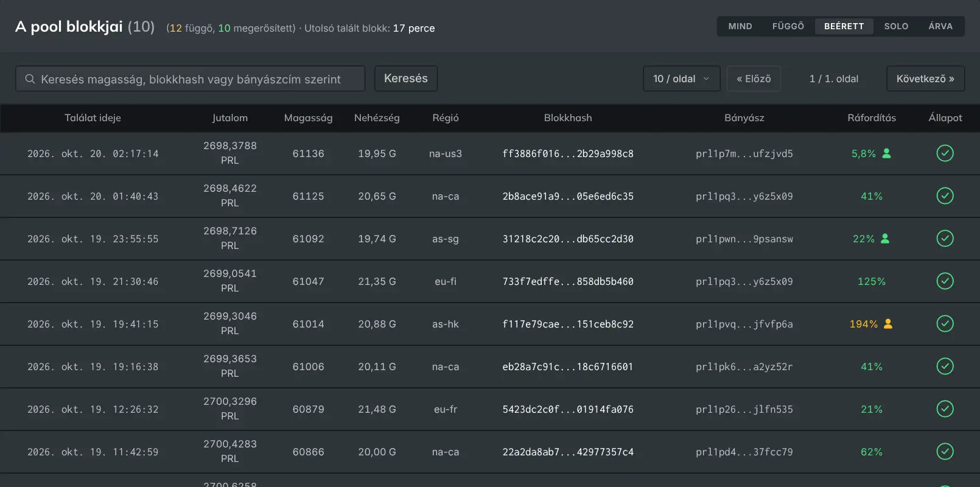
Task: Sort by the Találat ideje column header
Action: [93, 118]
